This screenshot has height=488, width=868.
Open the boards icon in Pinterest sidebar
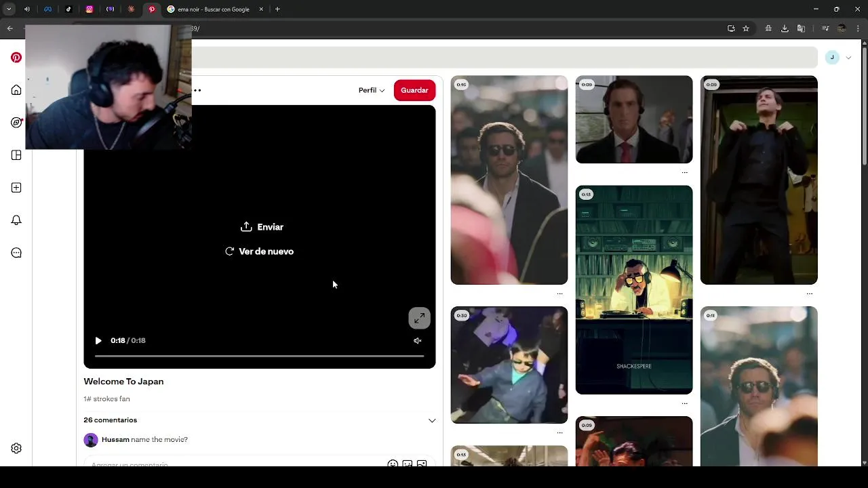[16, 155]
